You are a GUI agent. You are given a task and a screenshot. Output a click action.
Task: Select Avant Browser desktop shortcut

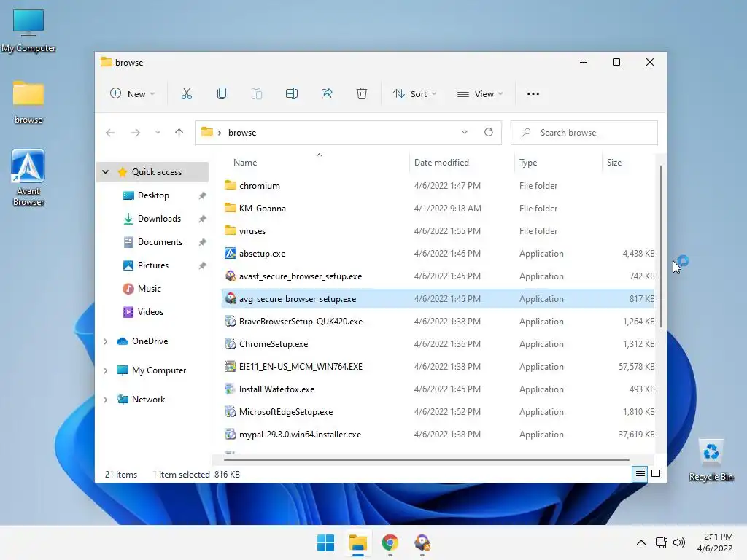pos(28,178)
